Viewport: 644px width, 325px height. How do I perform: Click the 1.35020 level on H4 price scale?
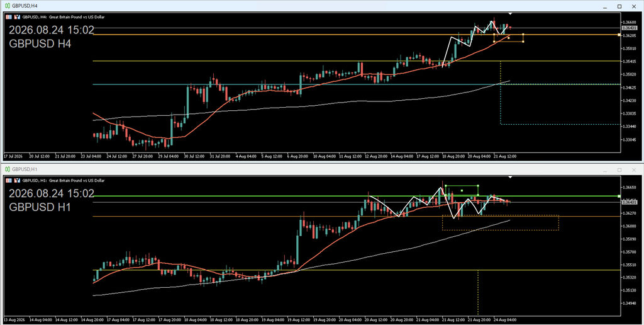coord(629,74)
